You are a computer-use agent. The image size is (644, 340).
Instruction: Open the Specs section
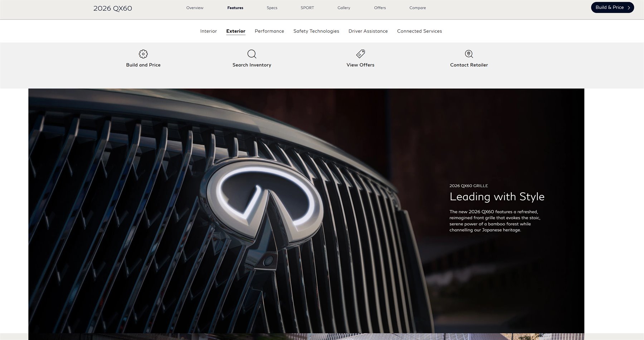(272, 8)
